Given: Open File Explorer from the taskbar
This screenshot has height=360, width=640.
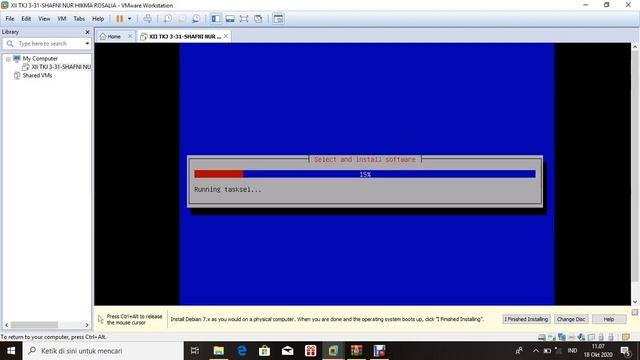Looking at the screenshot, I should click(219, 351).
